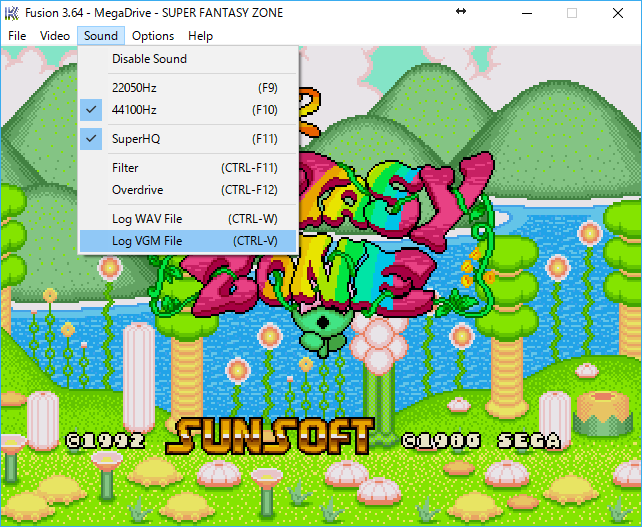Choose Disable Sound in the menu
This screenshot has height=527, width=642.
[188, 59]
